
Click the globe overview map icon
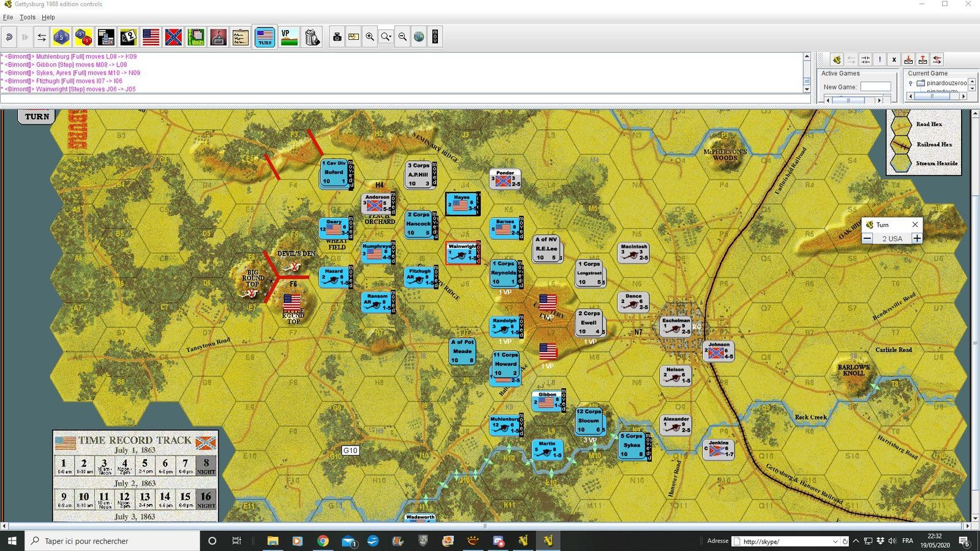coord(419,37)
